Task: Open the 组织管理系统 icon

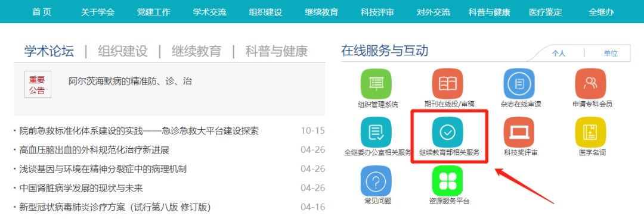Action: (376, 84)
